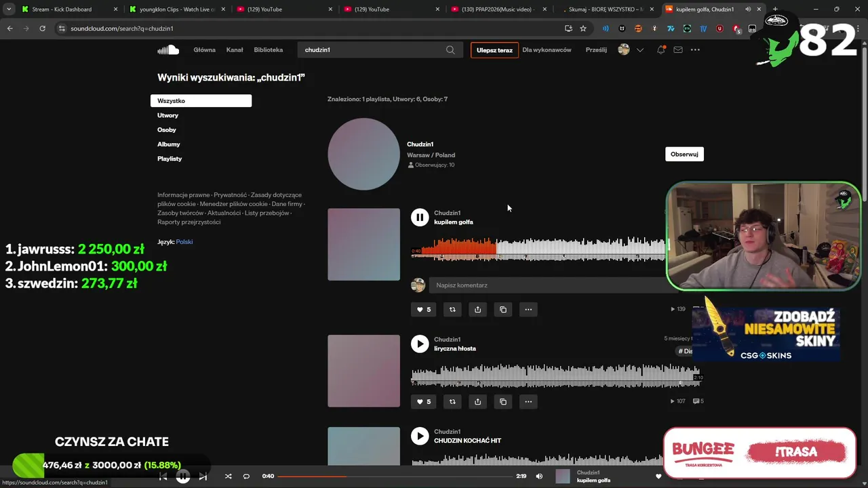Image resolution: width=868 pixels, height=488 pixels.
Task: Click the SoundCloud logo
Action: 168,49
